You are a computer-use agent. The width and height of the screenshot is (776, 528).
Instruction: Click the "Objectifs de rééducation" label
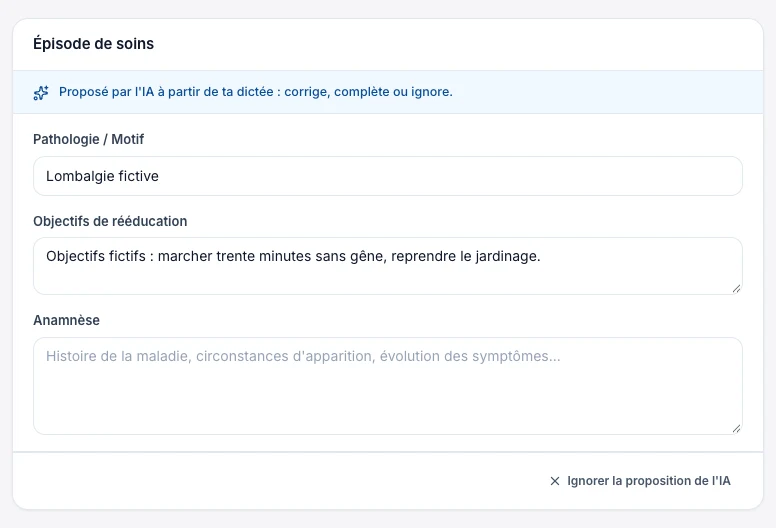[110, 221]
